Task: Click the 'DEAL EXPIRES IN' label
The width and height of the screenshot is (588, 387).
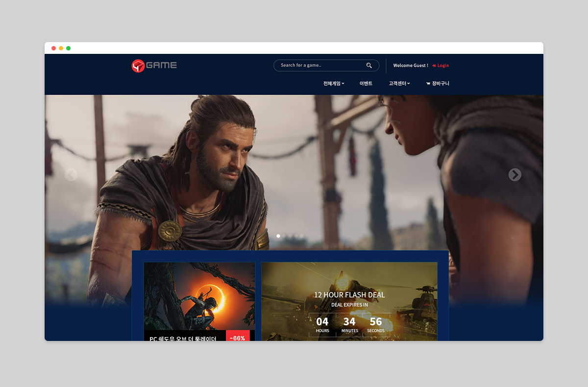Action: (349, 305)
